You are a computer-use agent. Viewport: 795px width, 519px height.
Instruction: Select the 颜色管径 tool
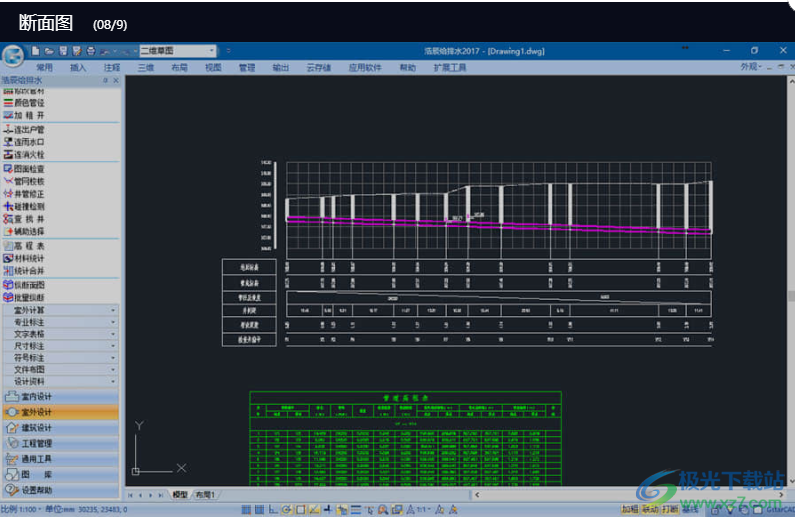[24, 103]
